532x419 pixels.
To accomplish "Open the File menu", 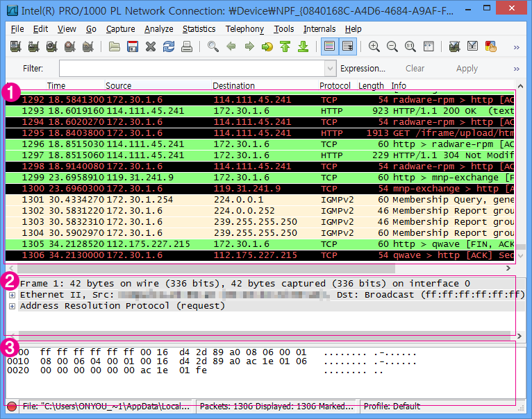I will [17, 29].
